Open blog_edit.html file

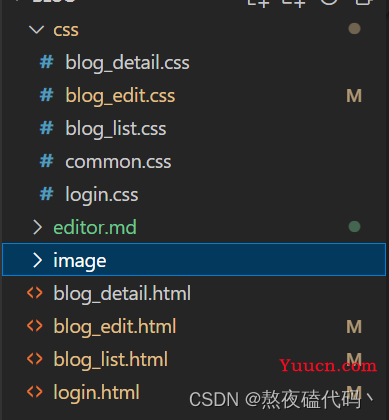pos(115,327)
